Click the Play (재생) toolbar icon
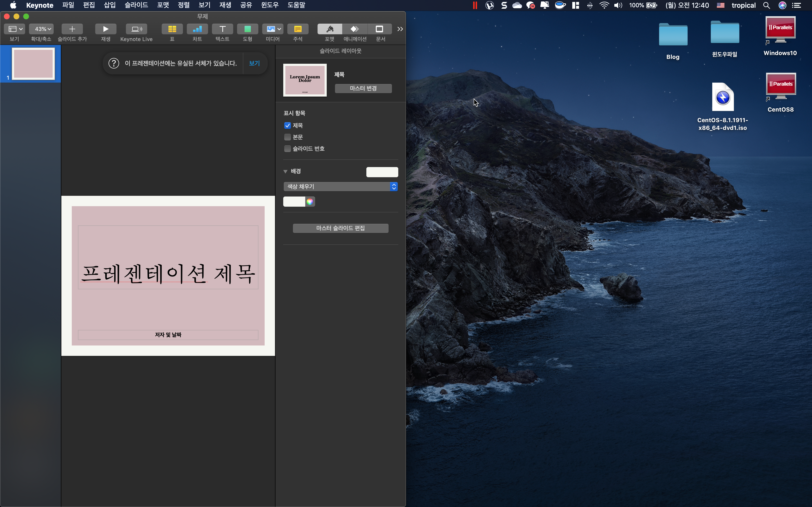The image size is (812, 507). point(105,29)
